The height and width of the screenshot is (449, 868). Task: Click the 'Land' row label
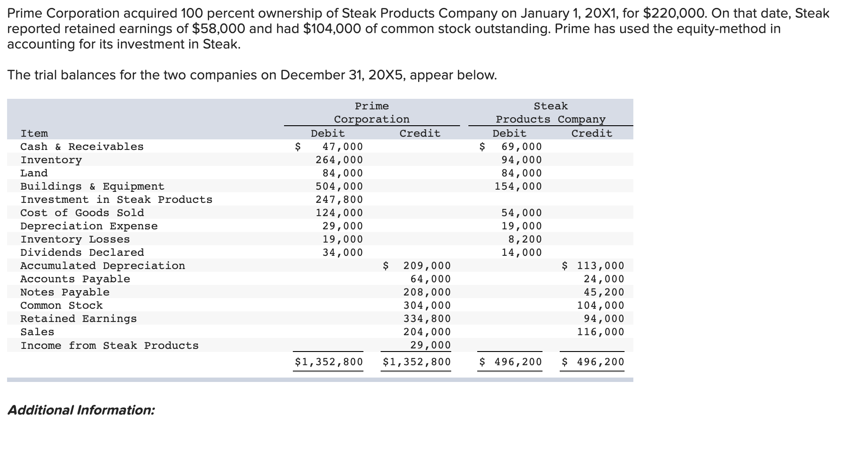tap(34, 173)
